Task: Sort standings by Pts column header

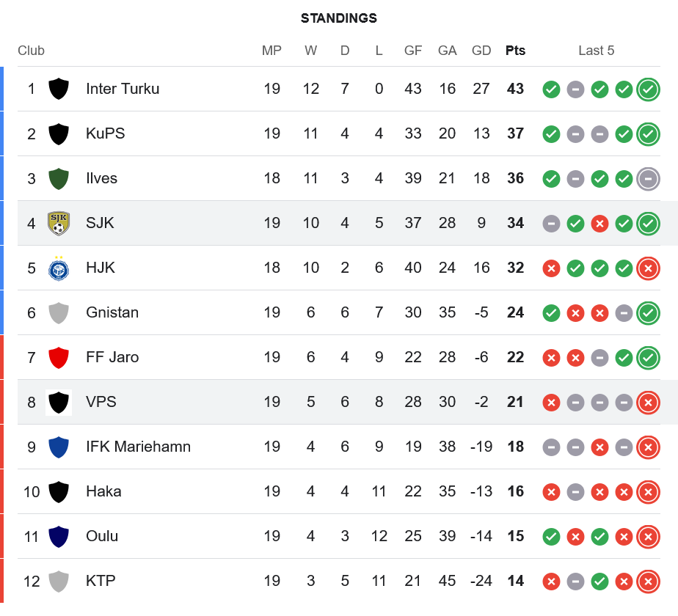Action: (x=515, y=51)
